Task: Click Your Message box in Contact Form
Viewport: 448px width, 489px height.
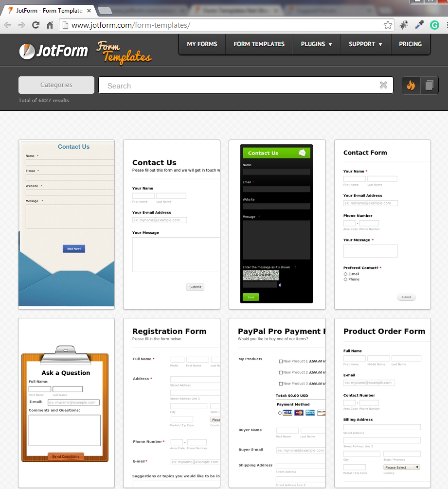Action: tap(370, 251)
